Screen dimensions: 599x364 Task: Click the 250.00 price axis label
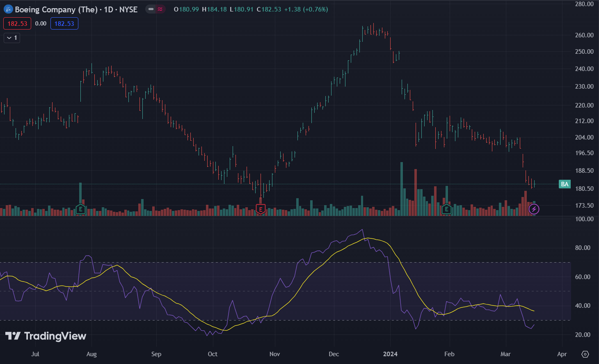coord(584,52)
